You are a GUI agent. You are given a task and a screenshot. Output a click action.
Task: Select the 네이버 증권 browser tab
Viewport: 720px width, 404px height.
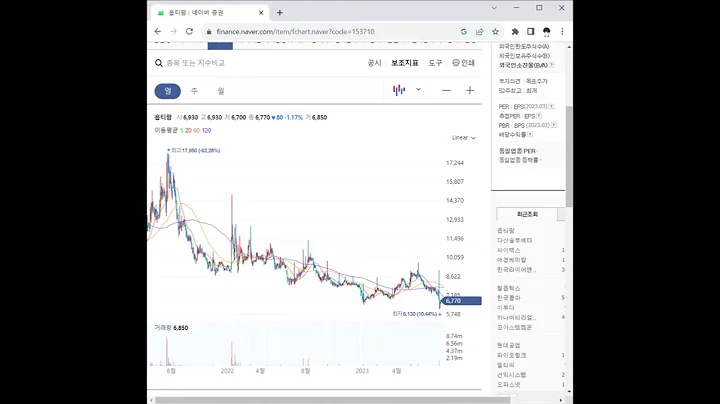(210, 13)
